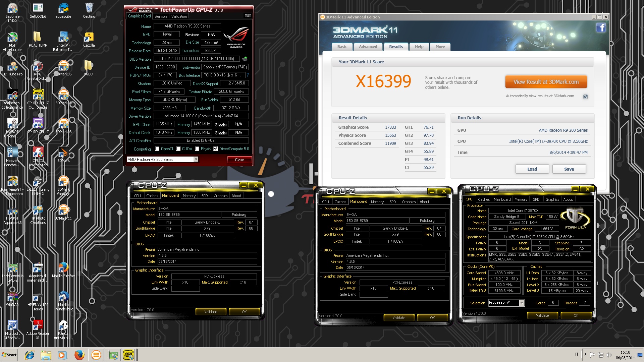This screenshot has width=644, height=362.
Task: Click the GPU Name field in GPU-Z
Action: coord(187,26)
